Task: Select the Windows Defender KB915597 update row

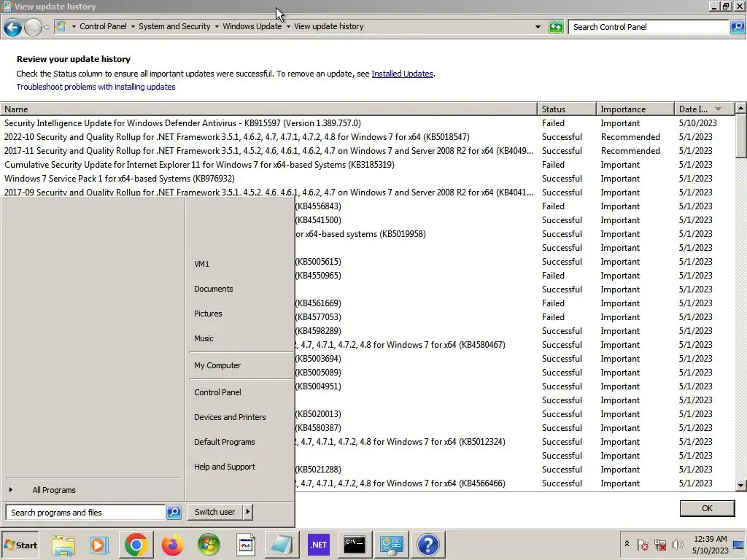Action: pyautogui.click(x=368, y=122)
